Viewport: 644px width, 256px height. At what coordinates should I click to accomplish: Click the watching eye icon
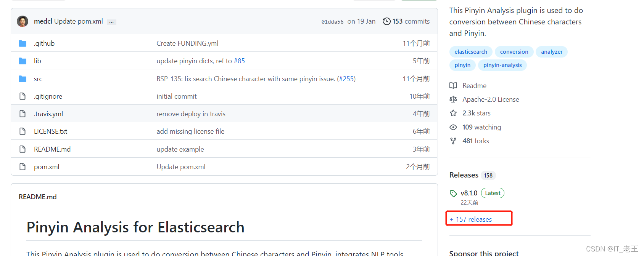pos(453,127)
